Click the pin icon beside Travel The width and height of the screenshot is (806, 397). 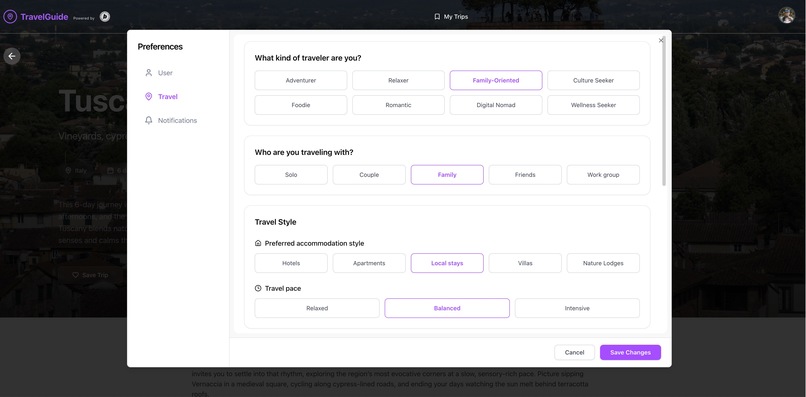pyautogui.click(x=149, y=96)
